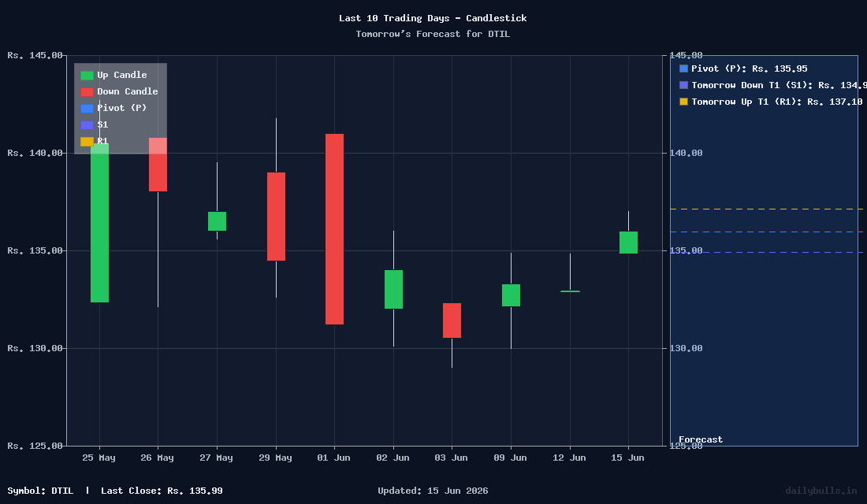Click the 09 Jun green candle

(x=511, y=295)
